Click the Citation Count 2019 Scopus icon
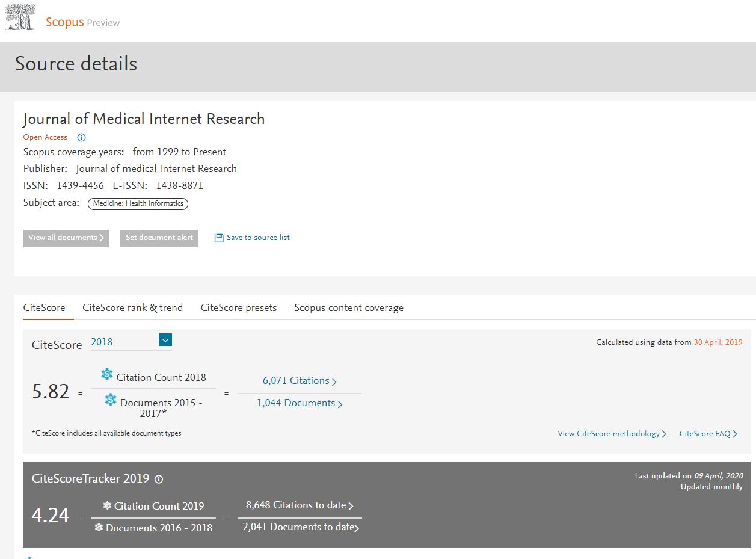This screenshot has height=559, width=756. (107, 505)
